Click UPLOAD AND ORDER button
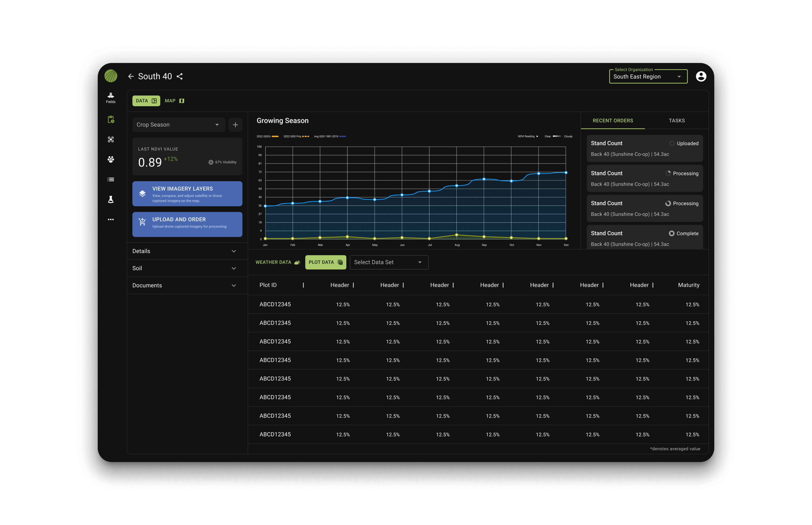 187,224
